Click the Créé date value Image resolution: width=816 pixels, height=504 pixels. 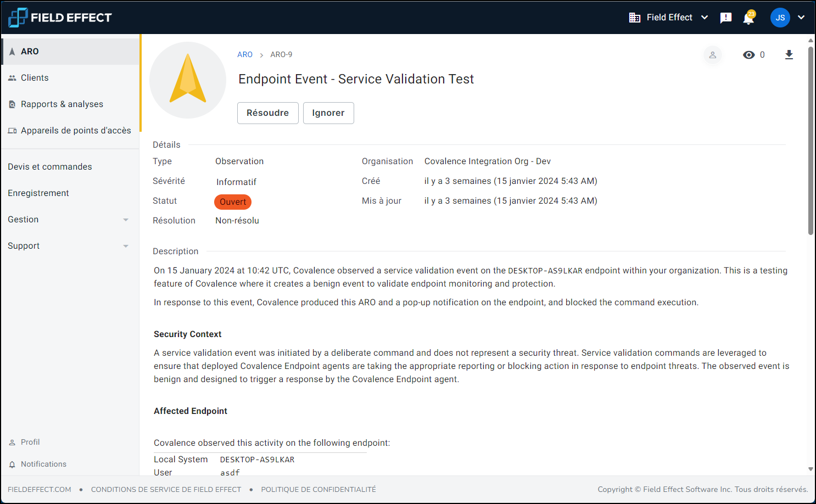tap(511, 181)
